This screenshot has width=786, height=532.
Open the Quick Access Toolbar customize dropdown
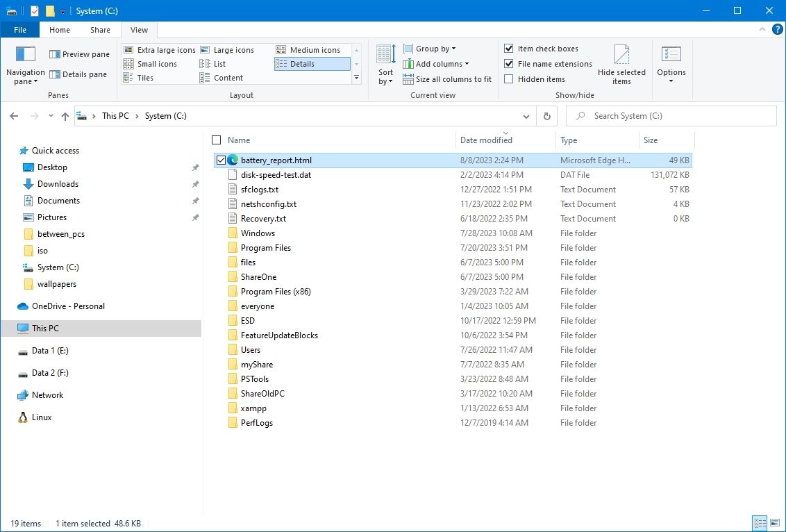[62, 10]
